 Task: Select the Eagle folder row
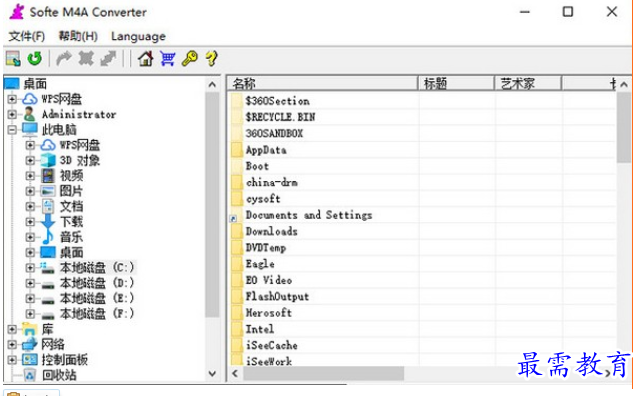pyautogui.click(x=422, y=264)
